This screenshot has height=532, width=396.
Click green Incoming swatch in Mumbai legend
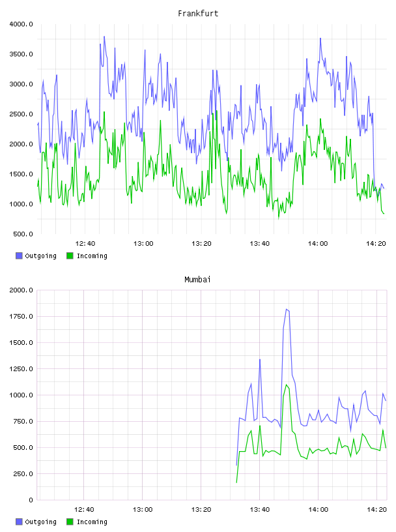pos(70,522)
